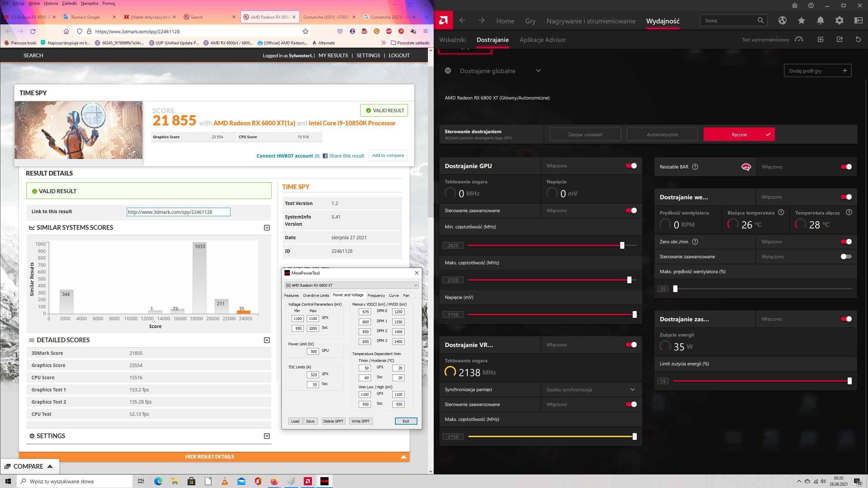868x488 pixels.
Task: Turn off Dostrajanie GPU toggle
Action: tap(631, 166)
